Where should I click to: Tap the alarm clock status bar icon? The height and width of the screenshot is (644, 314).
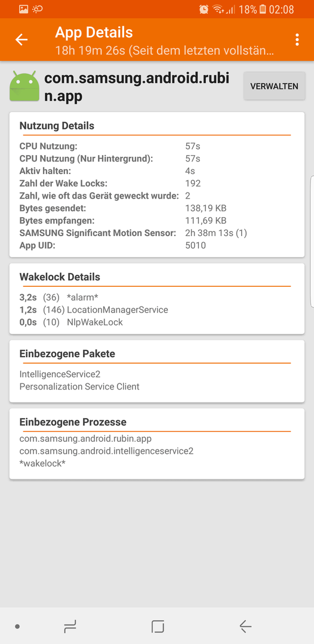point(204,9)
